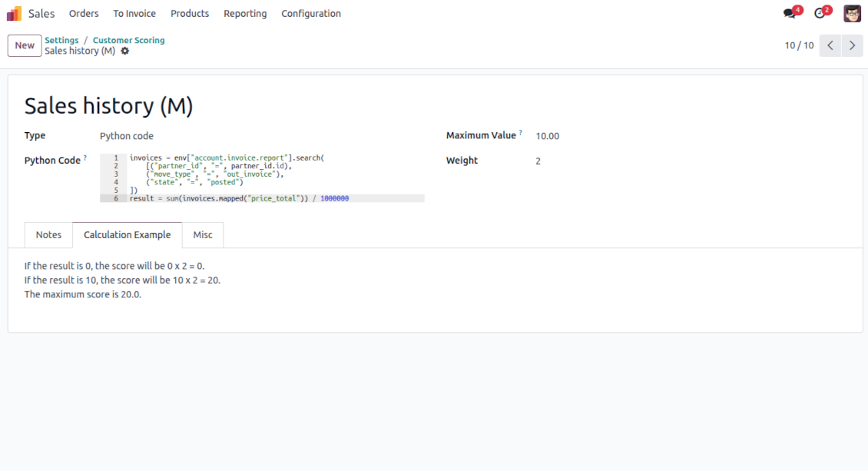The image size is (868, 471).
Task: Open the Reporting menu
Action: (x=245, y=14)
